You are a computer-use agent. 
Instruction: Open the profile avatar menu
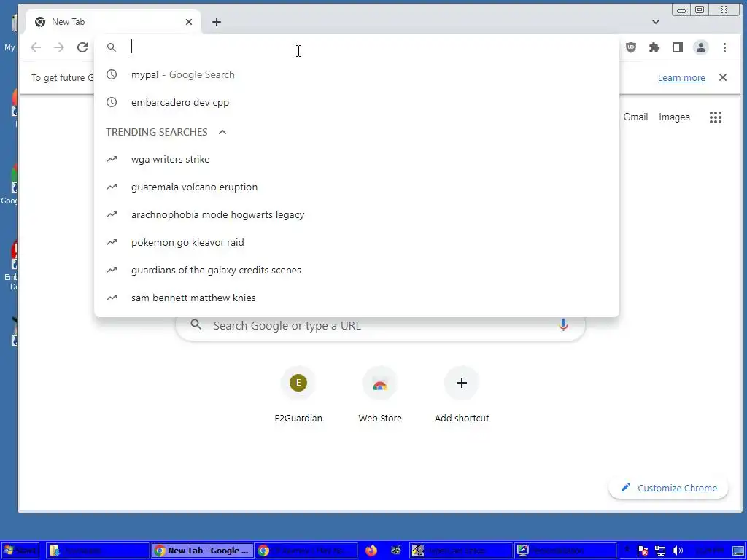[701, 47]
